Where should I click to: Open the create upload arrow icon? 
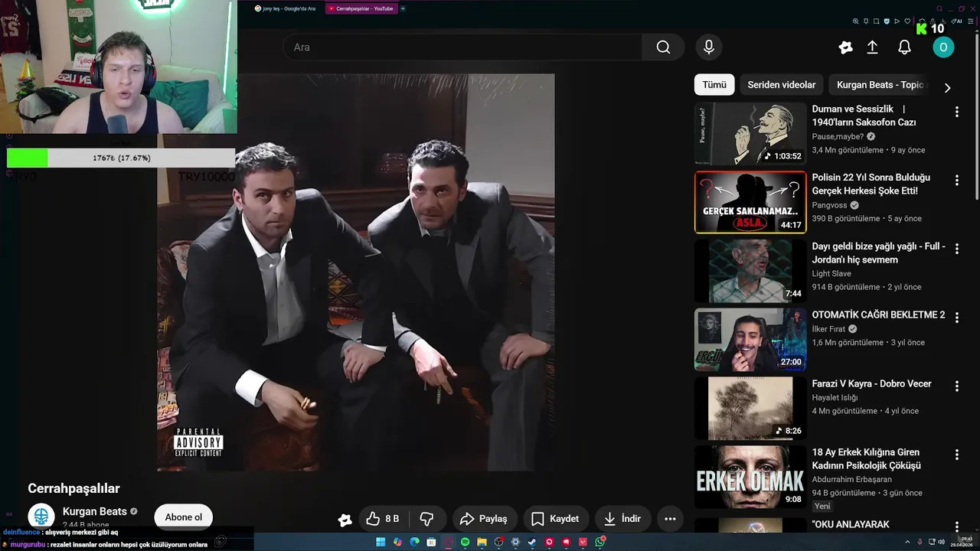click(x=872, y=47)
